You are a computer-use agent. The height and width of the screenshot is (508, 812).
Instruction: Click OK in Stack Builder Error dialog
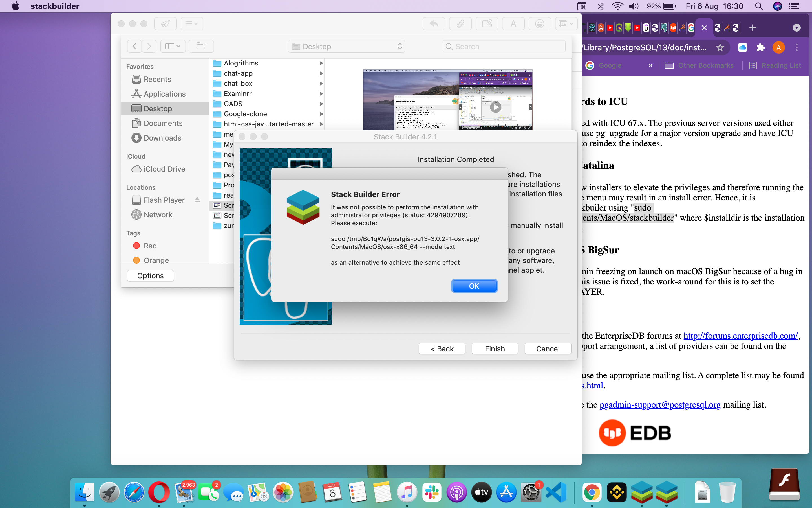coord(474,286)
